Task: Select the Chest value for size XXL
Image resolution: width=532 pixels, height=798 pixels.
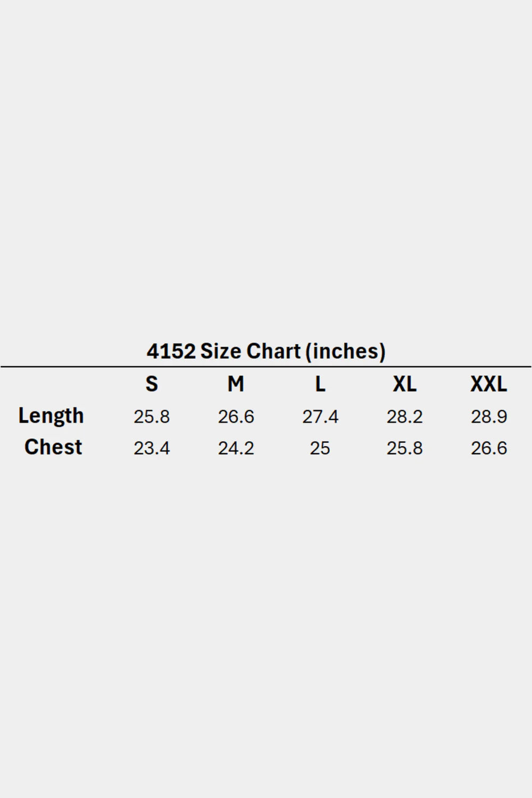Action: (x=488, y=448)
